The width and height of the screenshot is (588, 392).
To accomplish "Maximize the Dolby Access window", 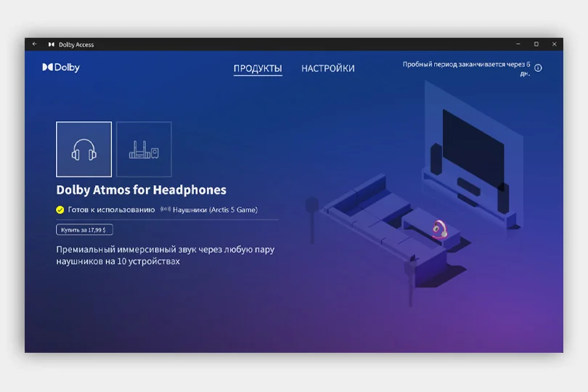I will point(536,44).
